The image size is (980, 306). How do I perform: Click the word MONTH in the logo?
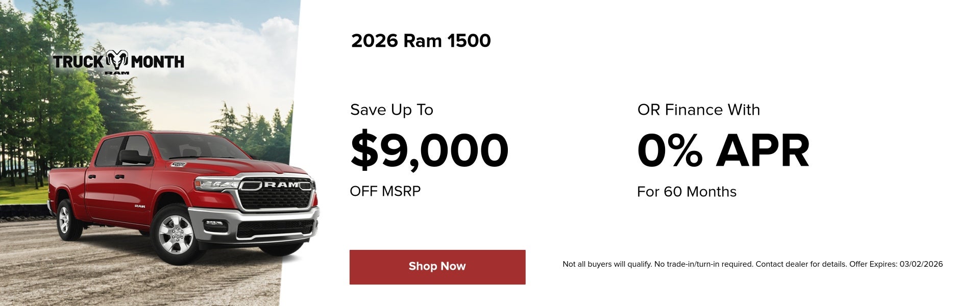coord(157,62)
